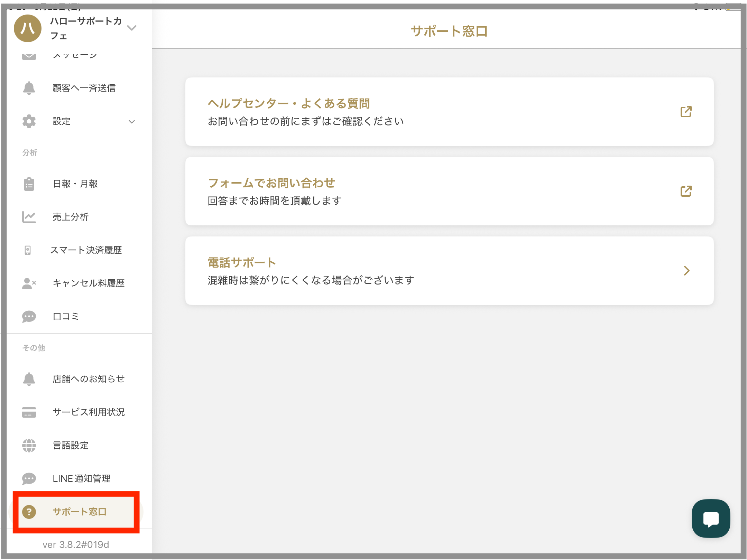Open 店舗へのお知らせ menu item
The height and width of the screenshot is (560, 747).
point(88,379)
